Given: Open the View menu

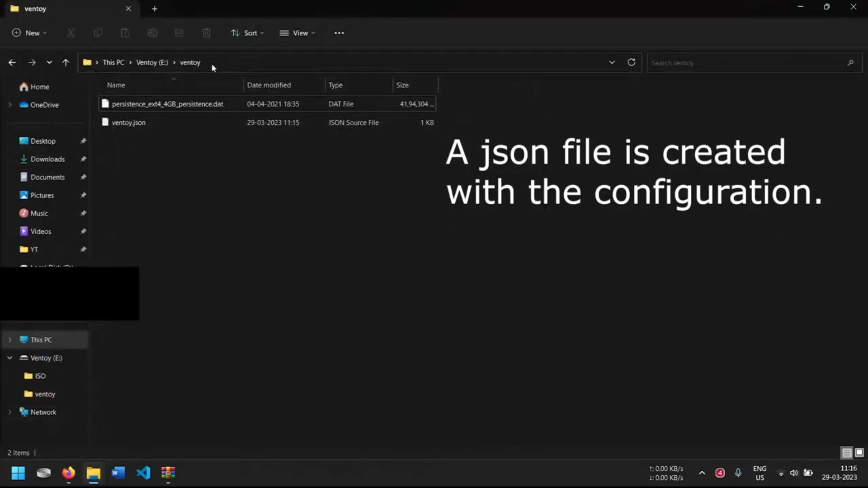Looking at the screenshot, I should pos(297,33).
